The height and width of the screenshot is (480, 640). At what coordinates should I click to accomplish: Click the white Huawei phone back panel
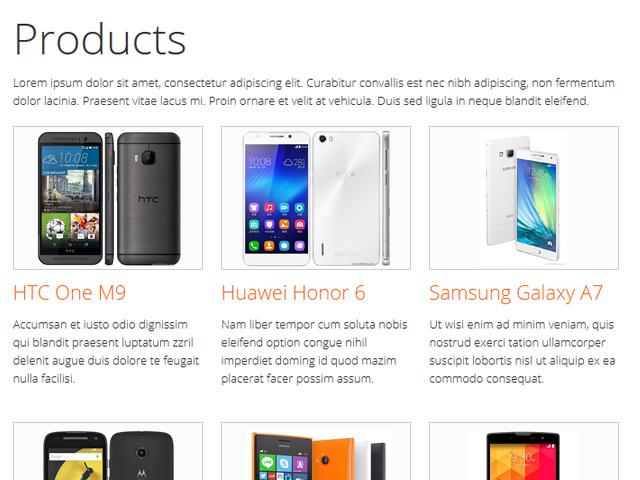(x=347, y=198)
